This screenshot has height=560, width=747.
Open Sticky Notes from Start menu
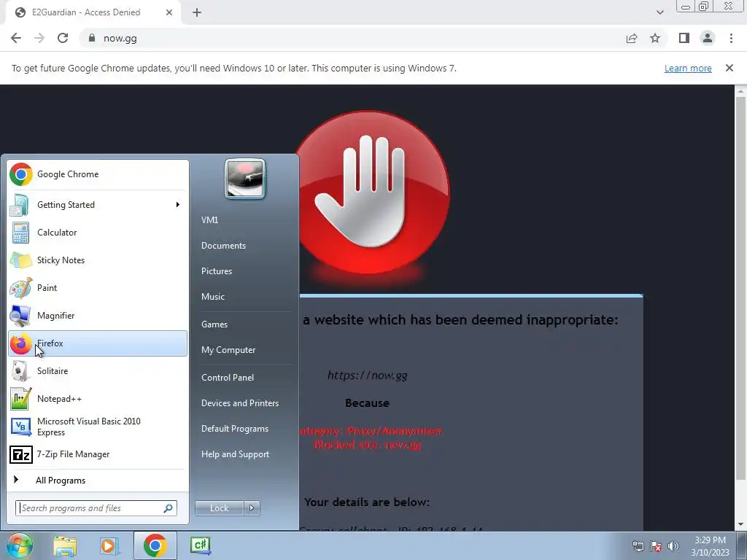point(98,260)
